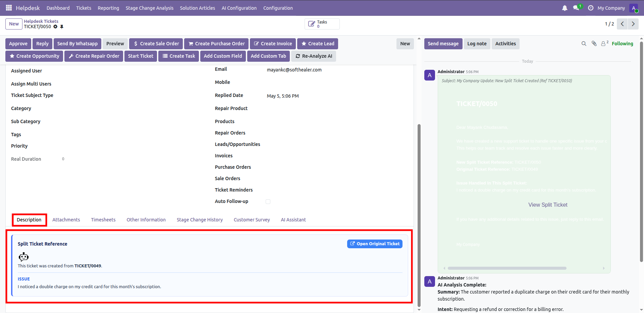Switch to Stage Change History tab

pyautogui.click(x=200, y=220)
